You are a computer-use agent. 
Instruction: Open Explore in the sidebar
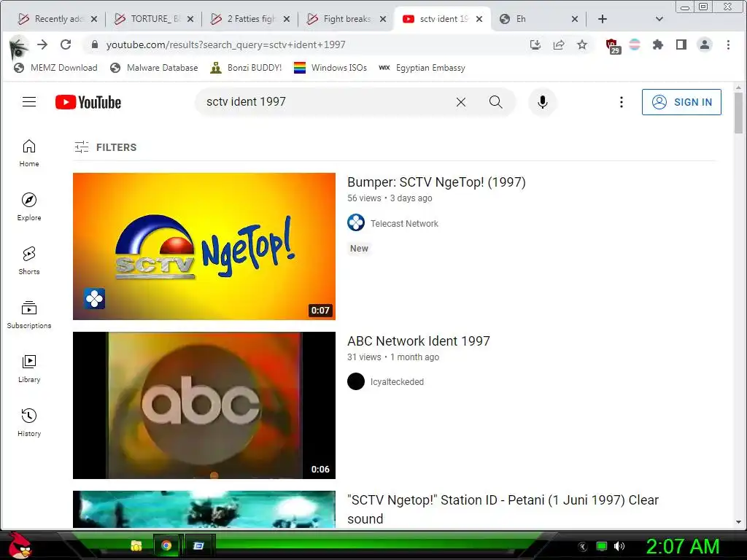click(29, 206)
